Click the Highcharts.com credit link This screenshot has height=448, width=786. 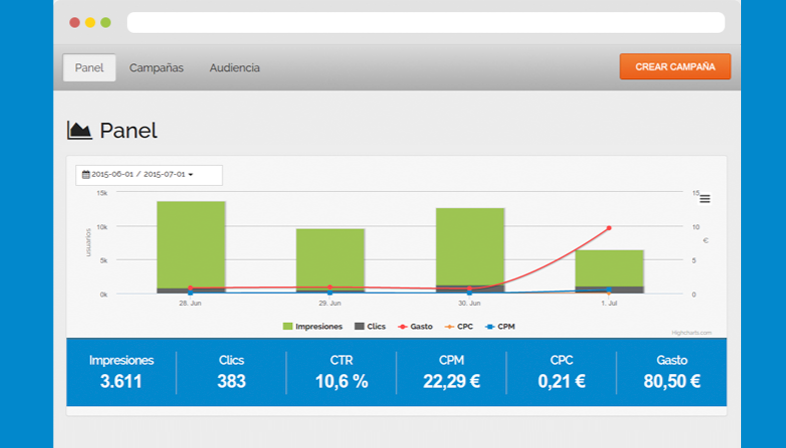click(691, 333)
